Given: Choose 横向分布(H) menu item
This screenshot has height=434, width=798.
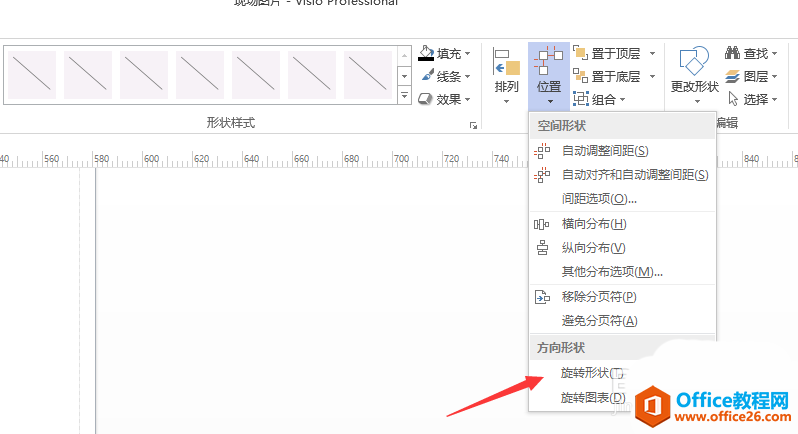Looking at the screenshot, I should (x=622, y=224).
